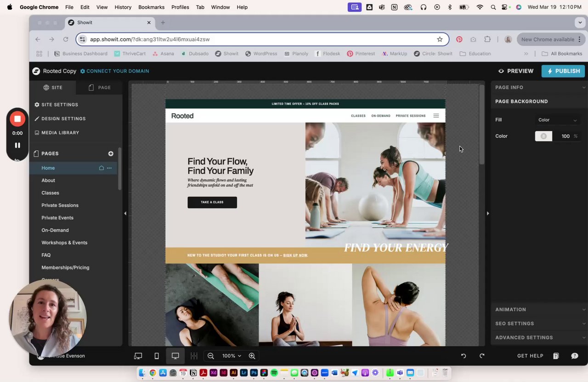Expand the Advanced Settings section
The height and width of the screenshot is (382, 588).
click(x=539, y=337)
